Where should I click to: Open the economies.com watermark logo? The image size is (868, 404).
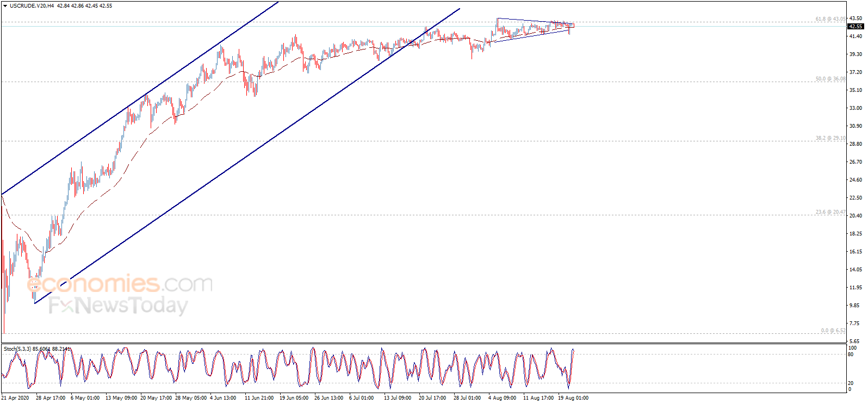(x=120, y=284)
